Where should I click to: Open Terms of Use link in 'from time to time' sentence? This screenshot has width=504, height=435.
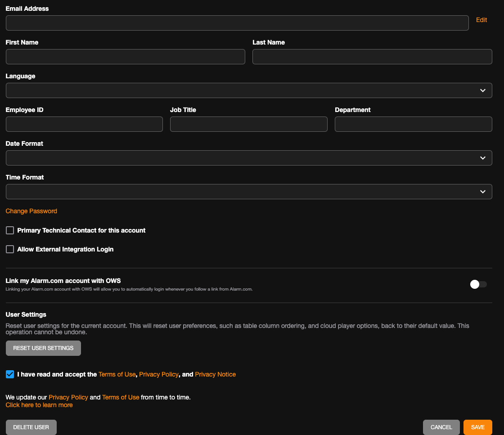[121, 397]
